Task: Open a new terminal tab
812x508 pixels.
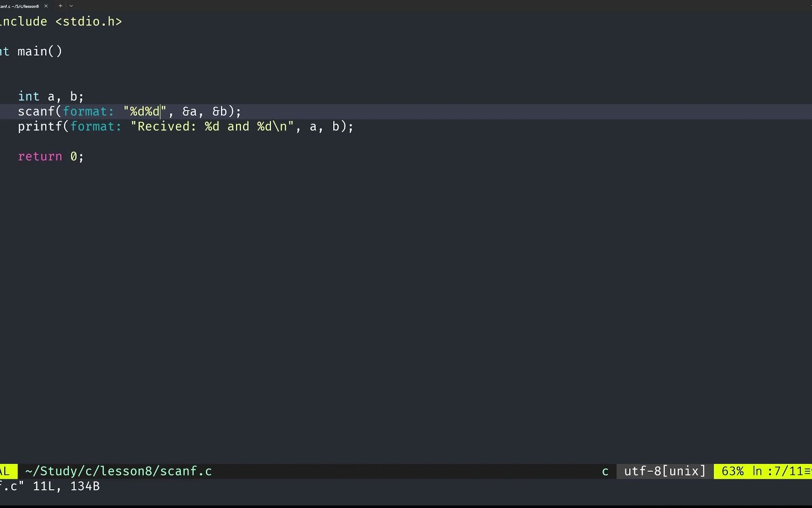Action: click(60, 6)
